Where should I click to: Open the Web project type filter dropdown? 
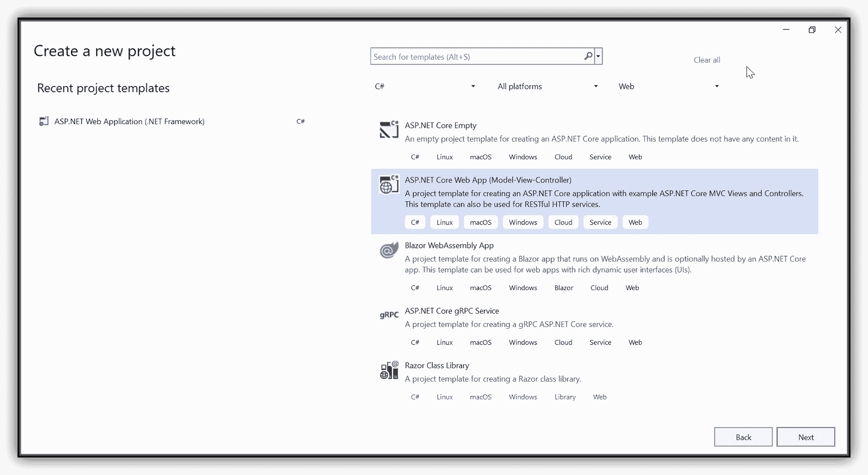[x=669, y=86]
